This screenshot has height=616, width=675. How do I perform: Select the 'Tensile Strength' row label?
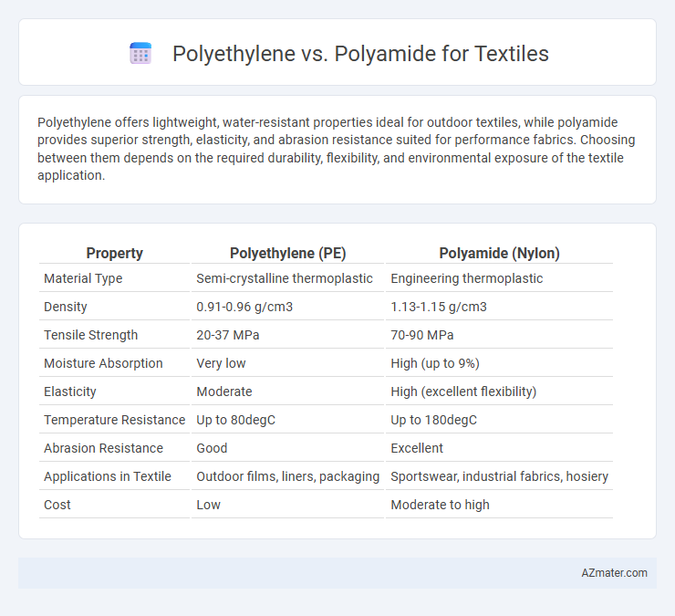coord(91,335)
